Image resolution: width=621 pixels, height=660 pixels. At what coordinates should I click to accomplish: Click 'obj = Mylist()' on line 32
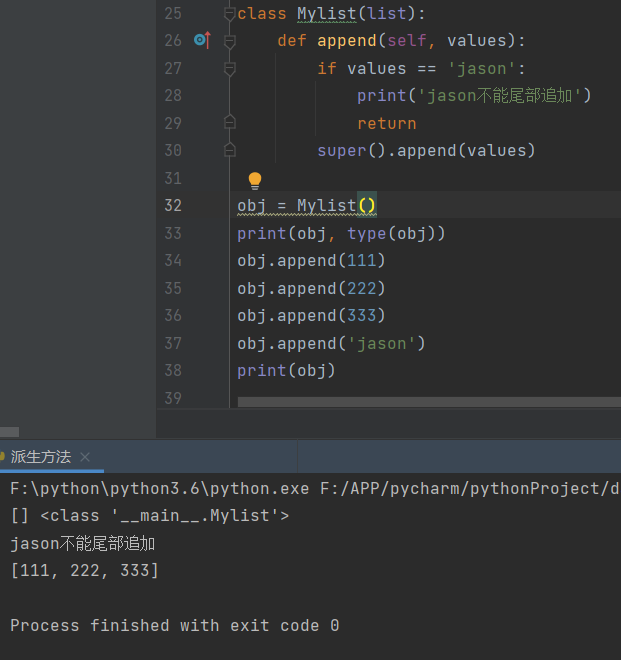pos(306,205)
